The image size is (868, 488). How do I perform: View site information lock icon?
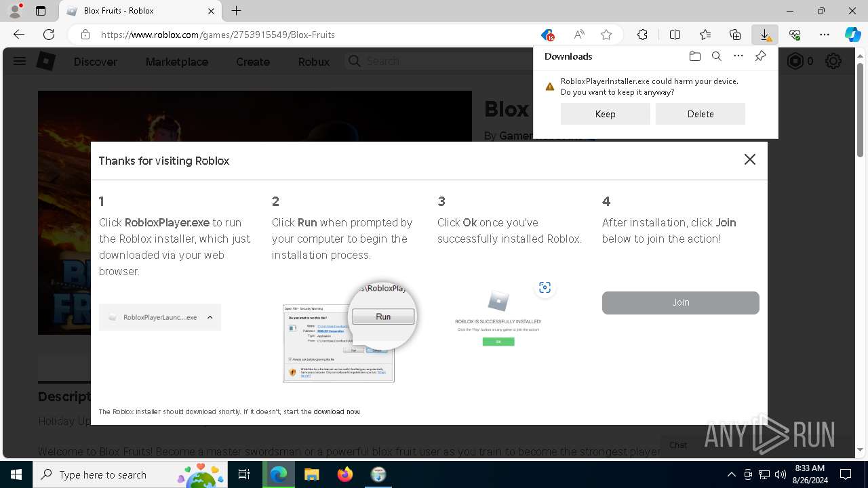85,35
